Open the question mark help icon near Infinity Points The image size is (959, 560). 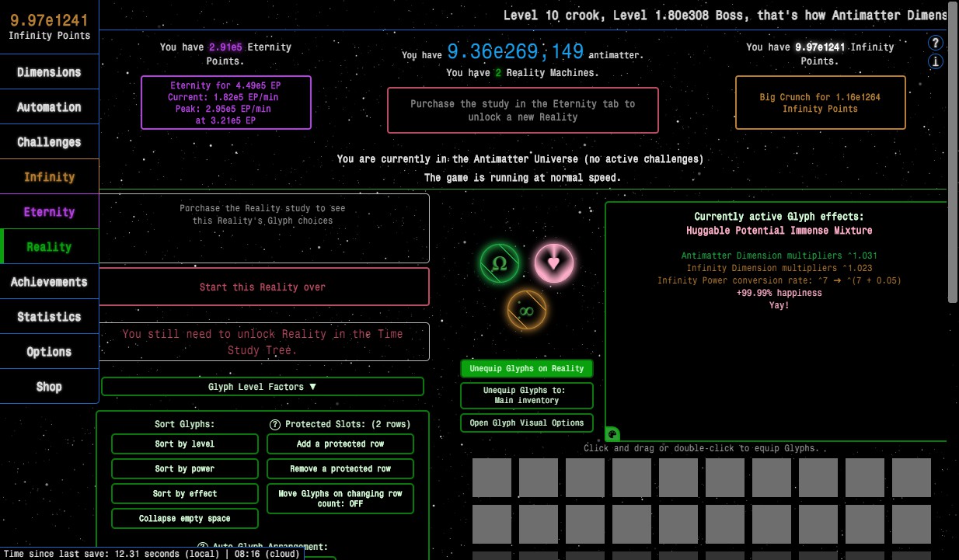(936, 43)
